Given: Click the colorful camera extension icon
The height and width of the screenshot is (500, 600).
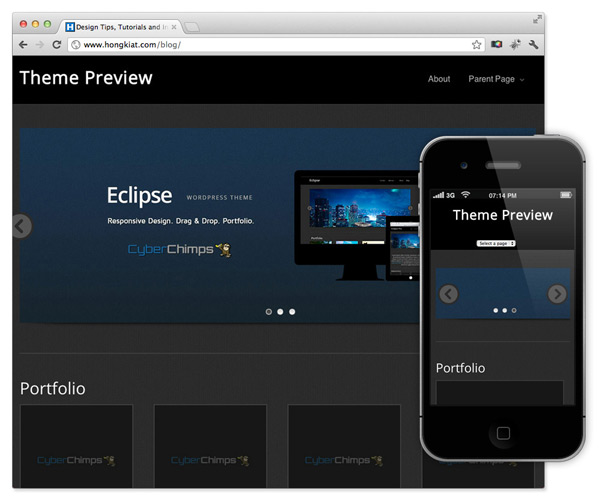Looking at the screenshot, I should click(x=497, y=44).
